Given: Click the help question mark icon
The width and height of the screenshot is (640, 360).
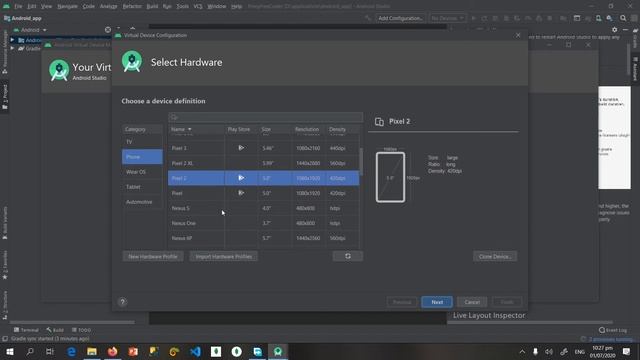Looking at the screenshot, I should (122, 302).
